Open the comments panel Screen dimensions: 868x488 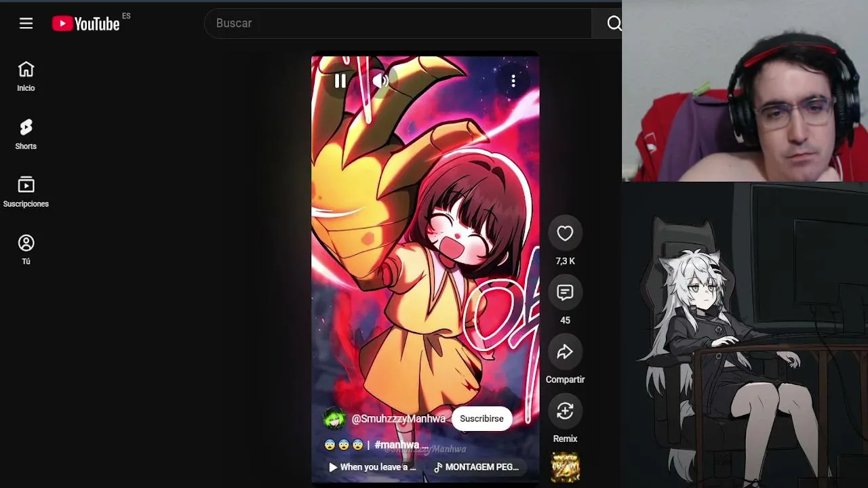click(x=565, y=293)
